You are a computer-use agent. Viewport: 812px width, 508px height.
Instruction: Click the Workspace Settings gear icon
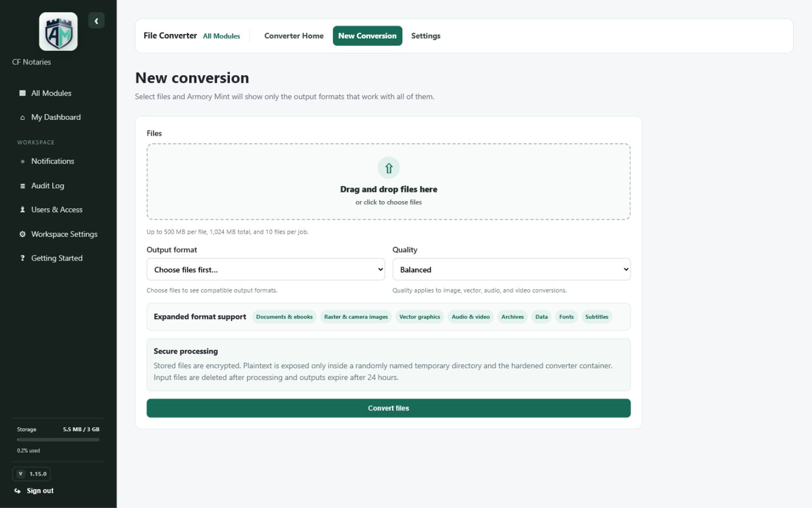tap(22, 234)
